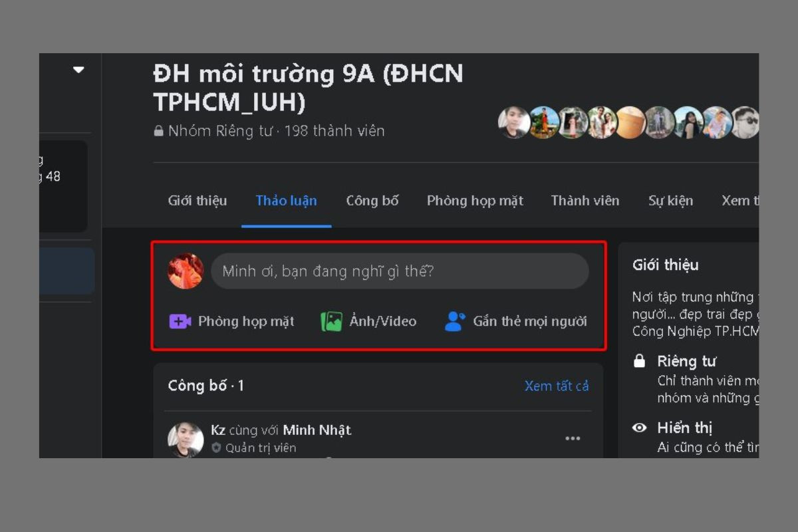Expand the dropdown arrow at the top left
Image resolution: width=798 pixels, height=532 pixels.
79,69
